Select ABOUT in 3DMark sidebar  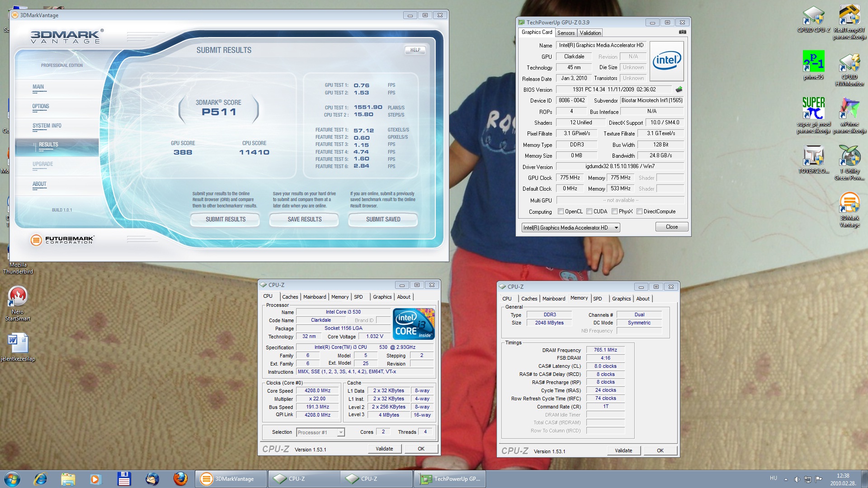pos(39,184)
